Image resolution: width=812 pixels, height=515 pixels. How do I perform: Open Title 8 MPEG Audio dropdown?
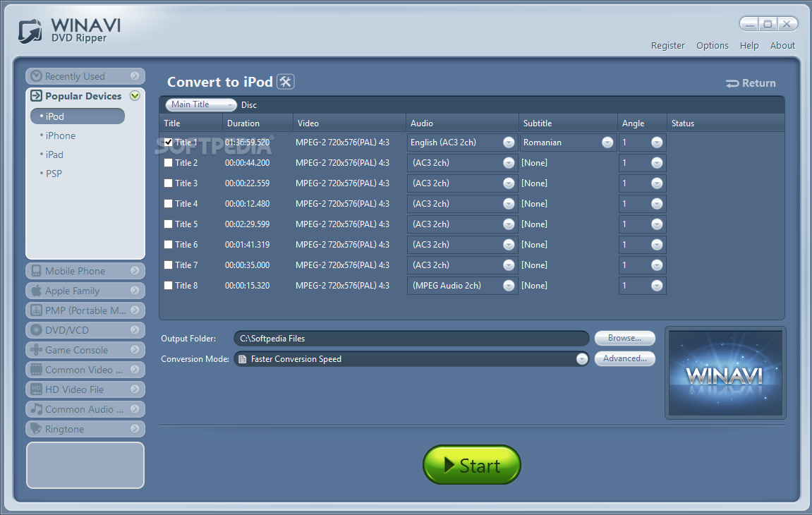click(x=509, y=286)
